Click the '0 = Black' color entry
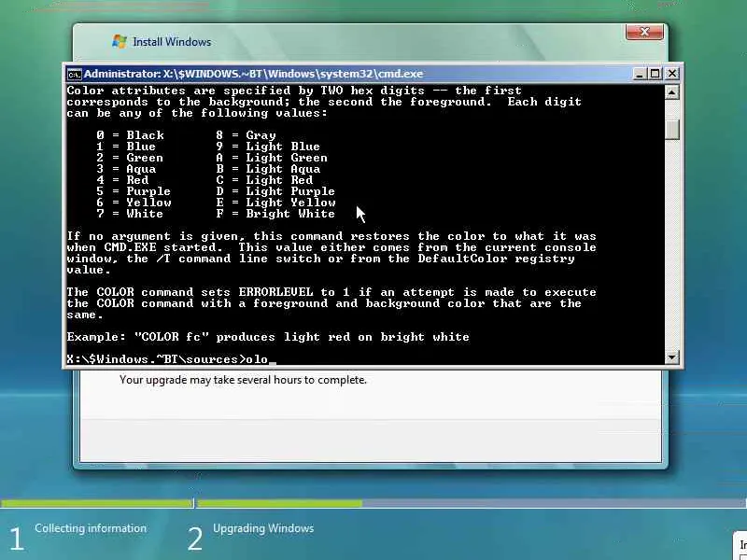 coord(130,135)
